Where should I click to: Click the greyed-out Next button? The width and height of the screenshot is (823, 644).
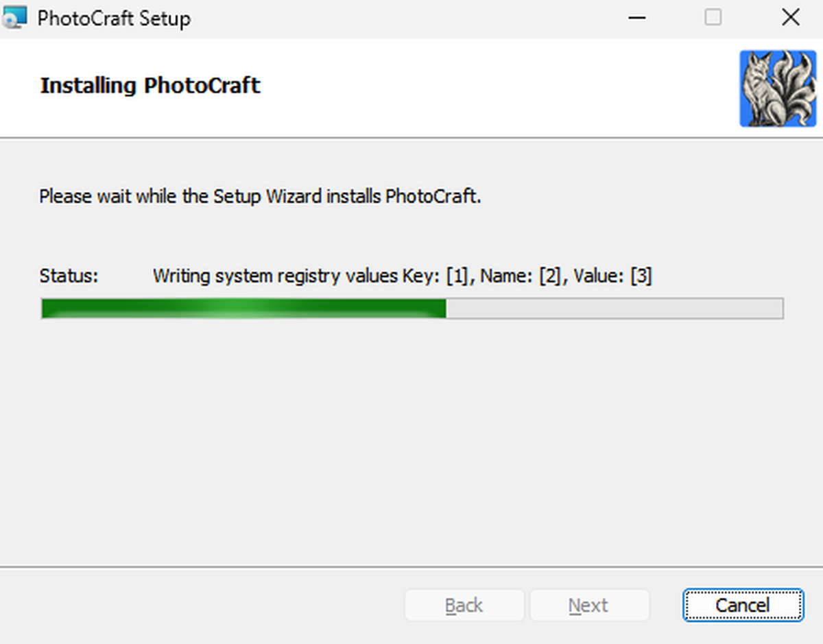point(589,605)
